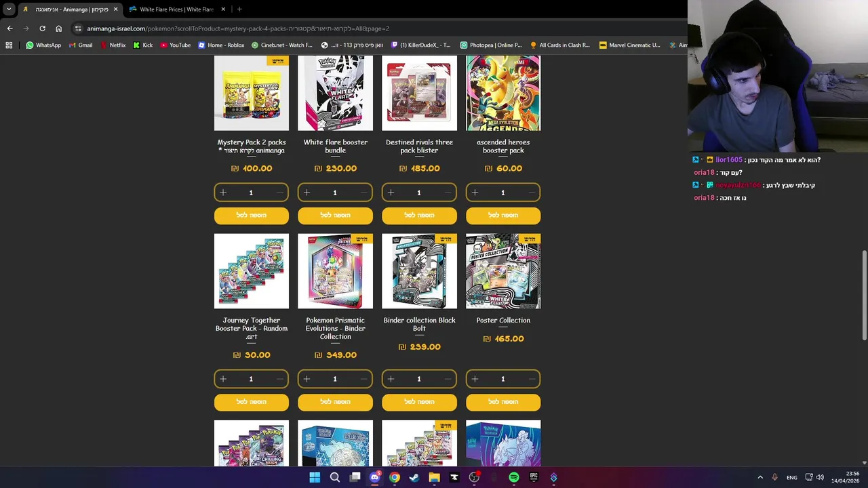Open the Gmail bookmark

tap(81, 45)
